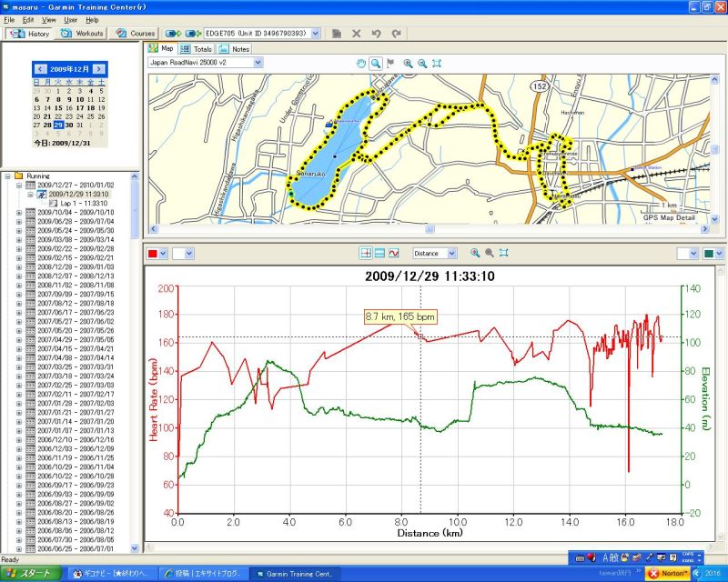Select the map zoom magnifier tool
728x582 pixels.
376,64
